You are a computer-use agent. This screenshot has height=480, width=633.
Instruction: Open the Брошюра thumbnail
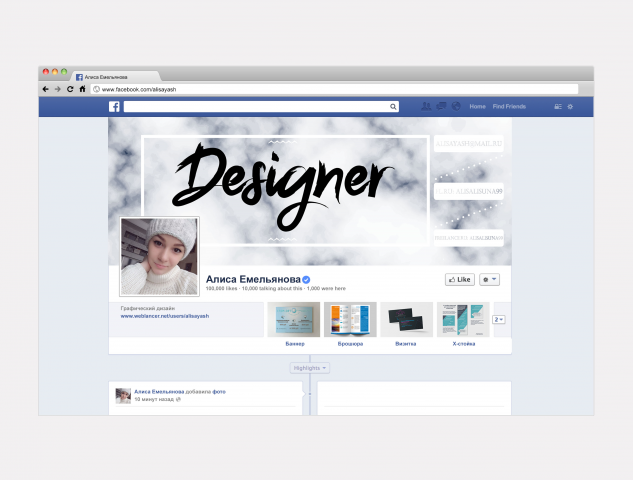(x=350, y=319)
